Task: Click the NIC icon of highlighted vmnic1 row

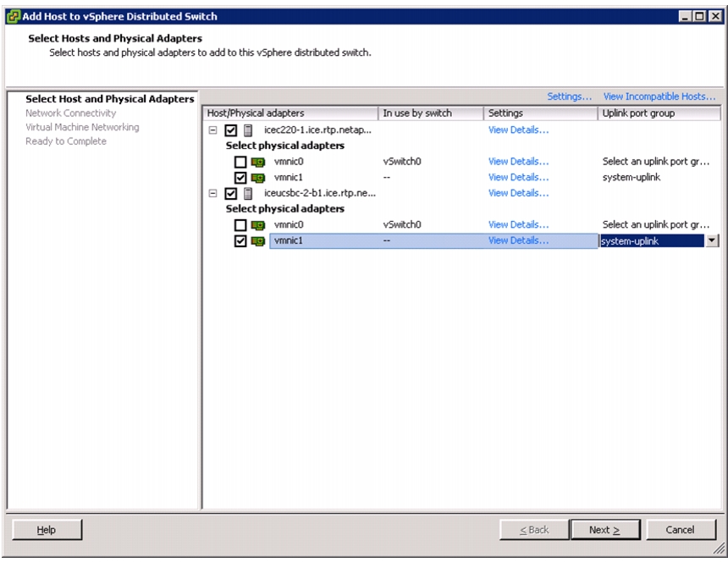Action: [x=258, y=241]
